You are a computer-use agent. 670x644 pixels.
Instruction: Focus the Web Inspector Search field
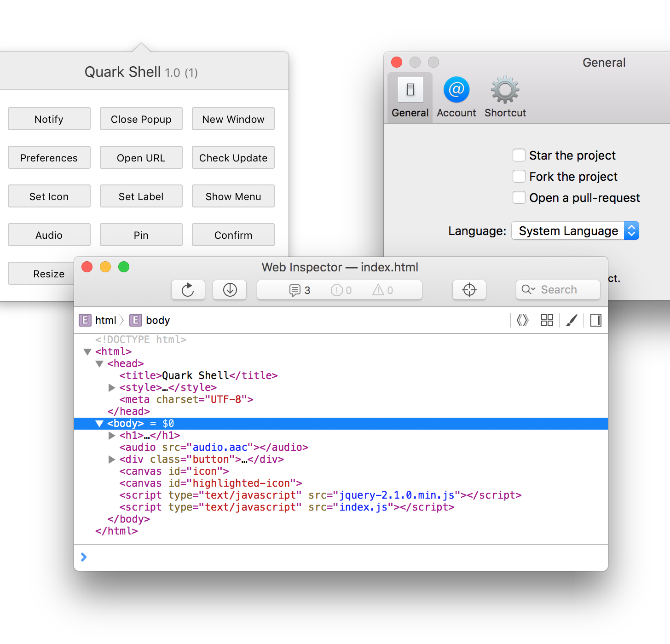point(558,290)
